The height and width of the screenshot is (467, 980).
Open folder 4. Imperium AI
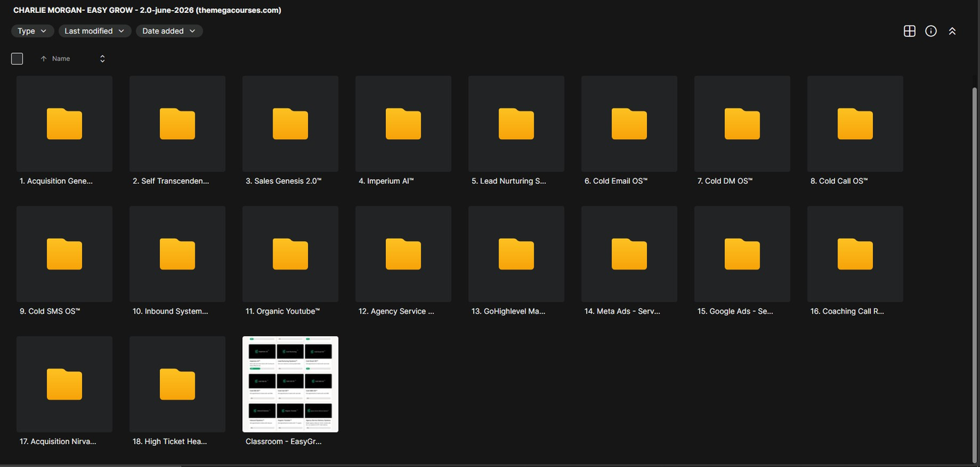[403, 124]
